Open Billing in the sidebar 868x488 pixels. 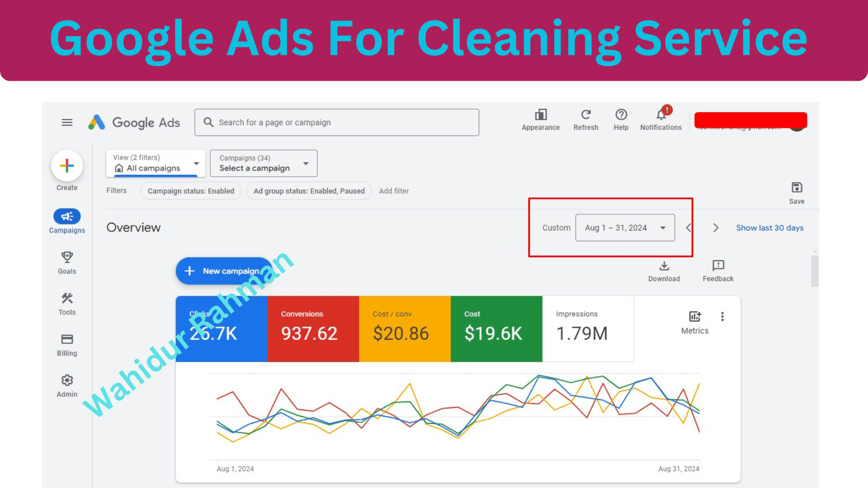[67, 345]
